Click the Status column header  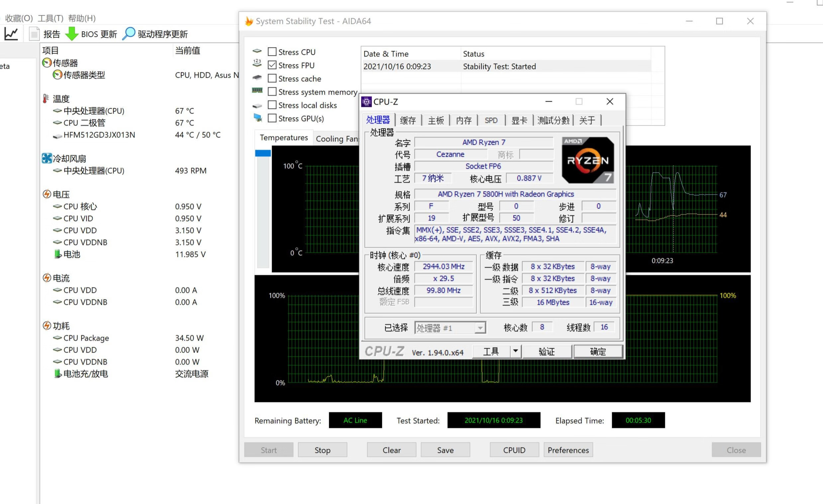click(x=556, y=54)
